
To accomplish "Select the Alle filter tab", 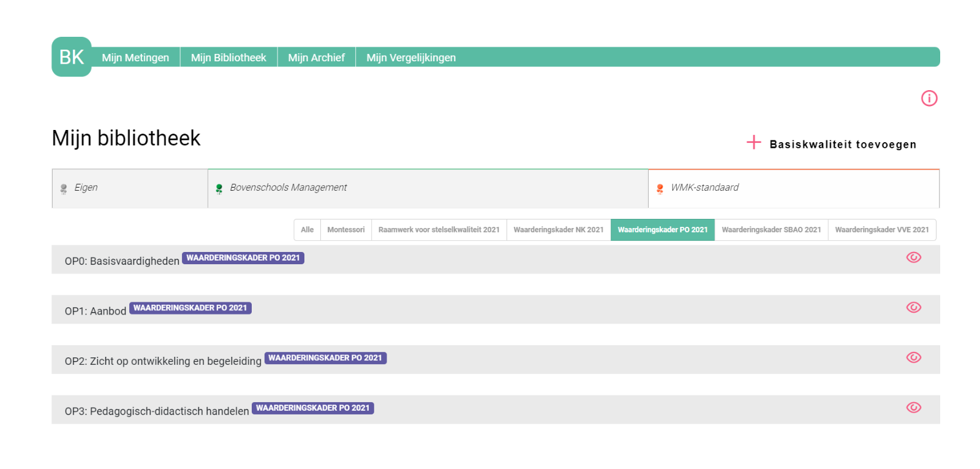I will (x=307, y=230).
